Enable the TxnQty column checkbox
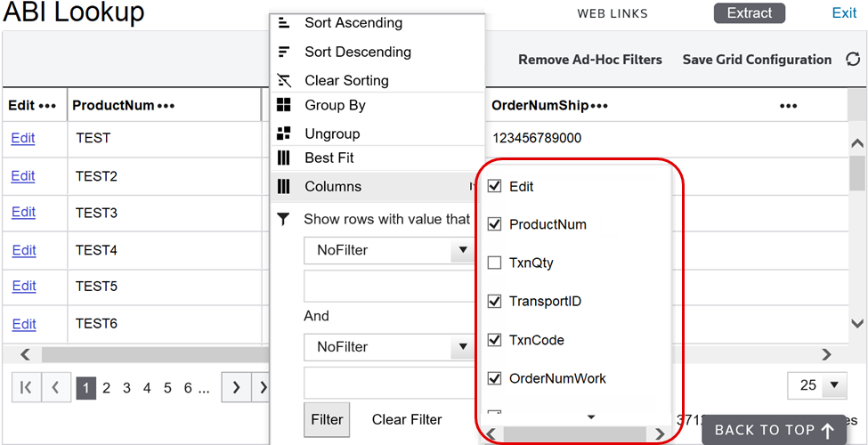 (495, 263)
